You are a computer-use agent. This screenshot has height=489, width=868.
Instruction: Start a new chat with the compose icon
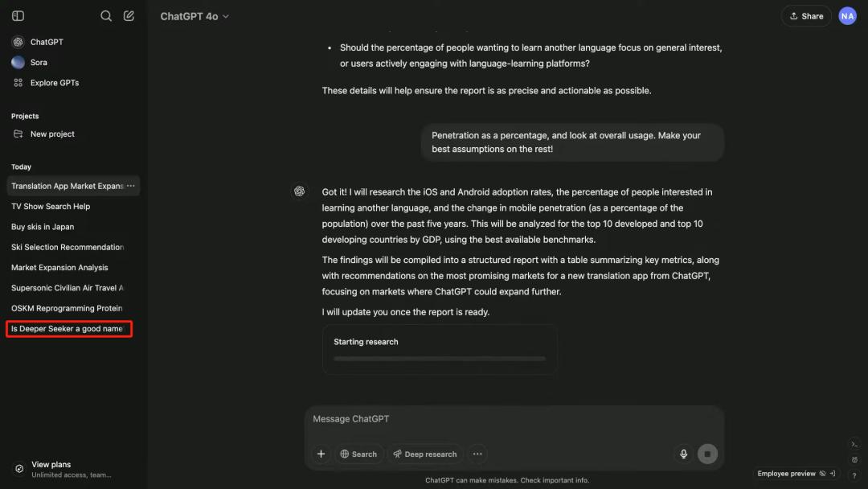click(x=129, y=15)
